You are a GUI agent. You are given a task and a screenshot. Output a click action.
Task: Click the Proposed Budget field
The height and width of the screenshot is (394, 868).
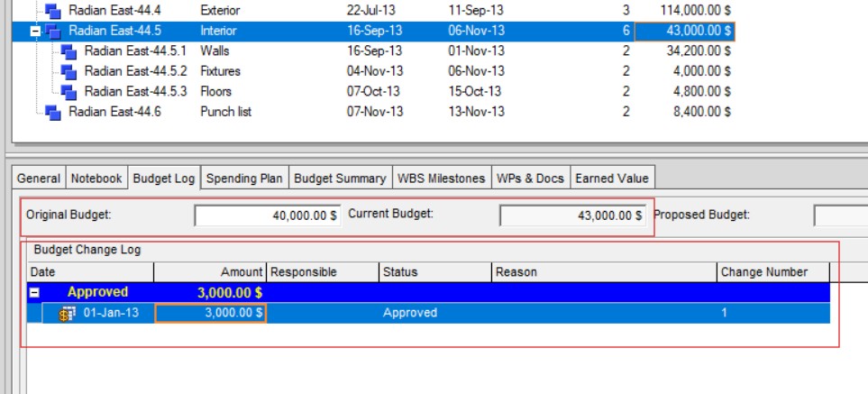[x=840, y=216]
